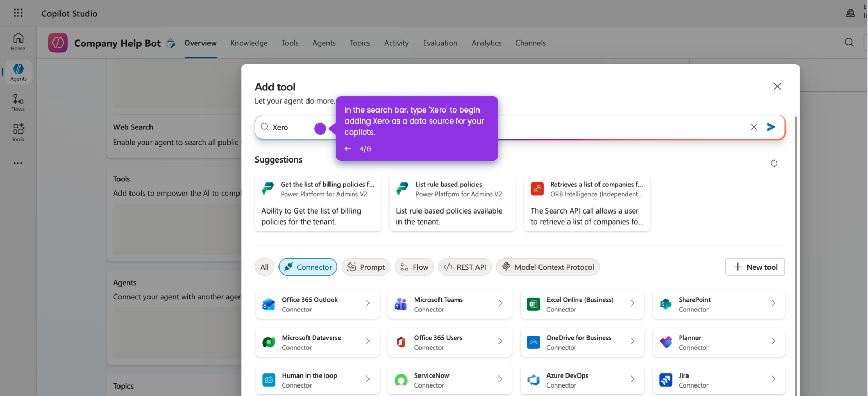
Task: Open Agents in the left sidebar
Action: click(18, 72)
